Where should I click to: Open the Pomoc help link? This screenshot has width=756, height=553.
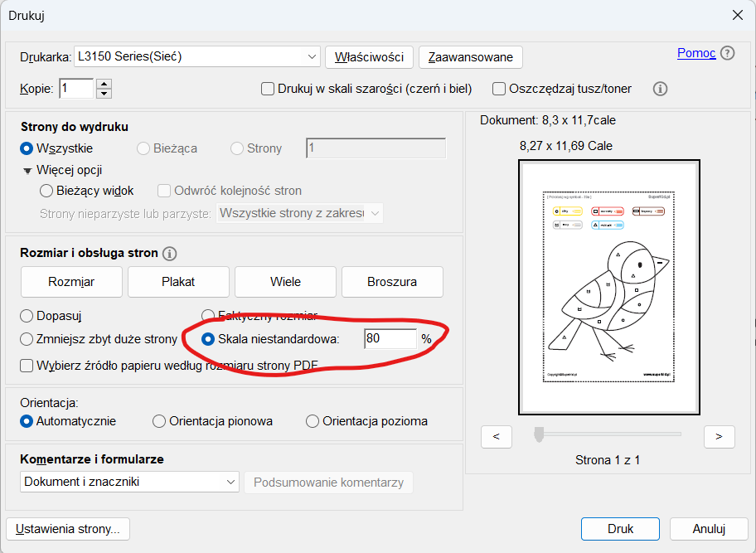click(x=695, y=53)
